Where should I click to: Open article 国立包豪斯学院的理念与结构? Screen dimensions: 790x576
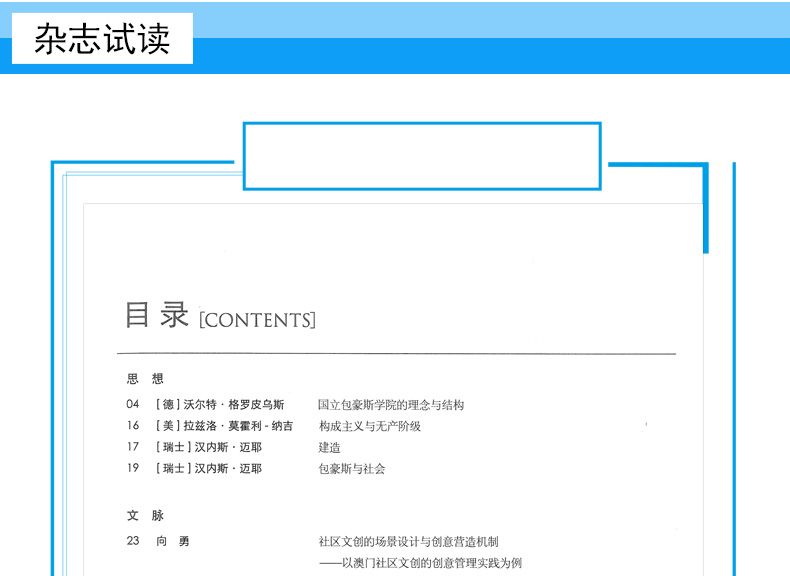pos(391,405)
